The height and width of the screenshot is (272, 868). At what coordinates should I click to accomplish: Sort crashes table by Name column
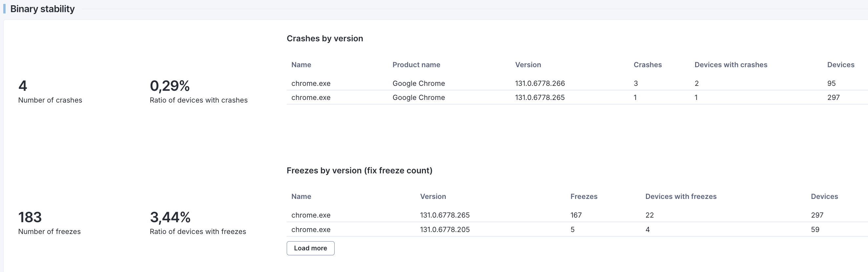point(301,65)
